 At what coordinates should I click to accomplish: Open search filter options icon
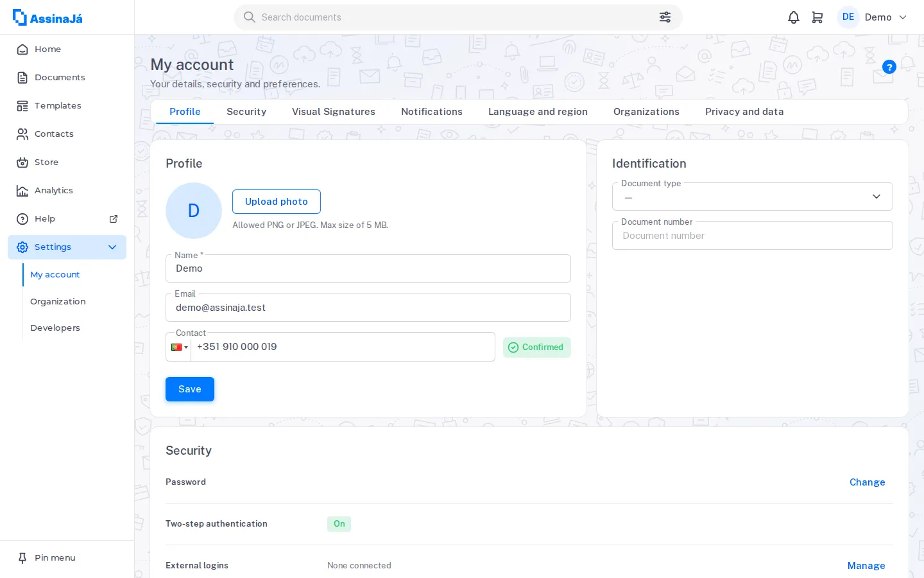(x=665, y=17)
